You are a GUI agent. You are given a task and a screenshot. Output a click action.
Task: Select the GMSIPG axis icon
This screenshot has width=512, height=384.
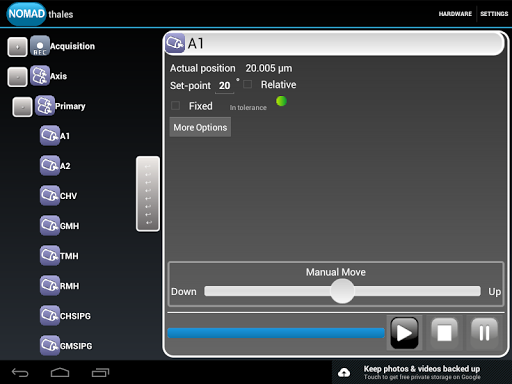click(x=50, y=346)
